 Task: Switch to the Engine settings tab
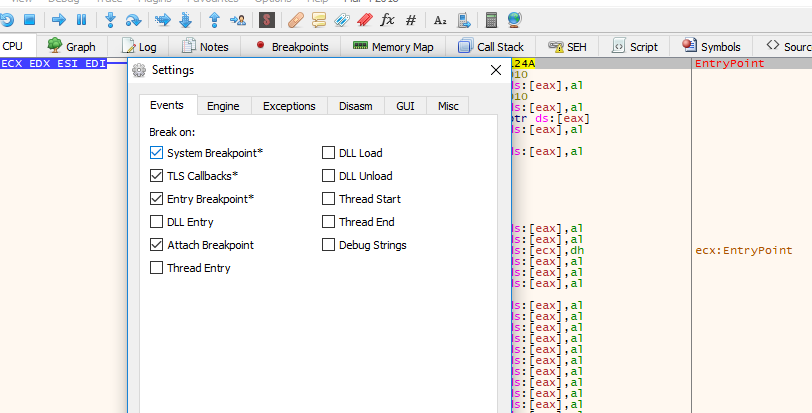pos(223,106)
